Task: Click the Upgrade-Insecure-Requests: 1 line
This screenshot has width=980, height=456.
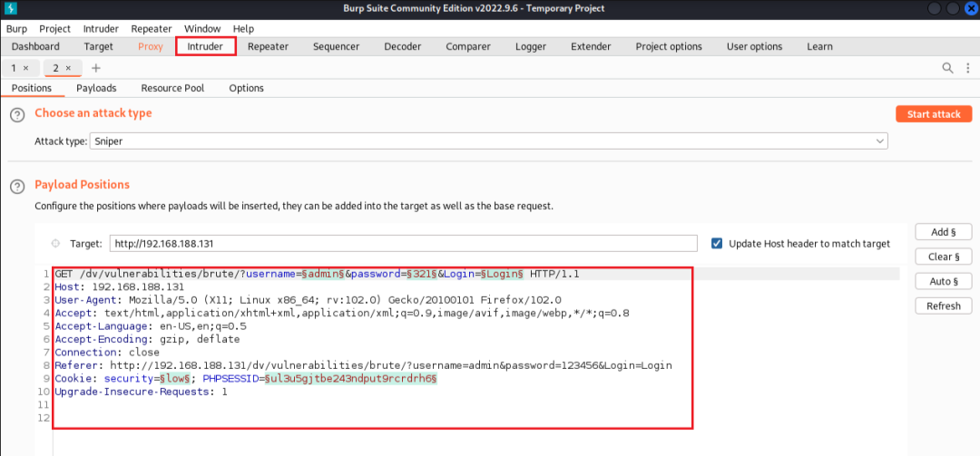Action: click(x=142, y=393)
